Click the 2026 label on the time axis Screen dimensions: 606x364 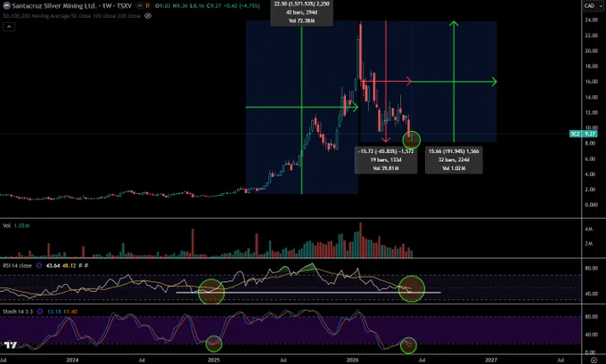(353, 360)
